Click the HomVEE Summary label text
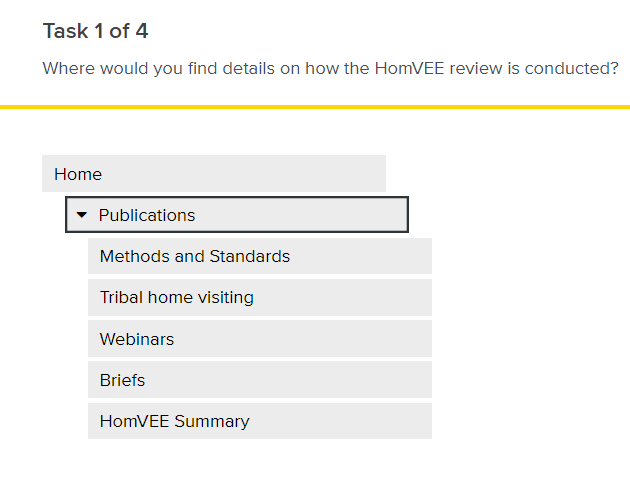This screenshot has height=478, width=630. tap(175, 421)
